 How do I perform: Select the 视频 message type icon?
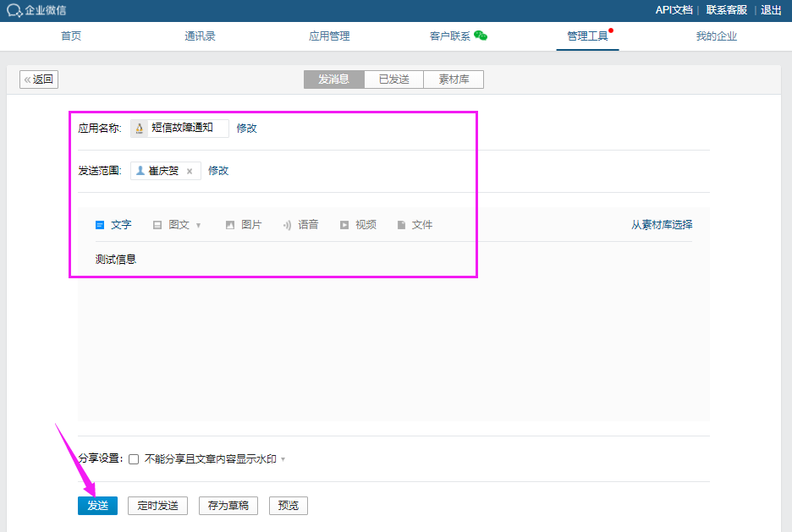(x=344, y=225)
